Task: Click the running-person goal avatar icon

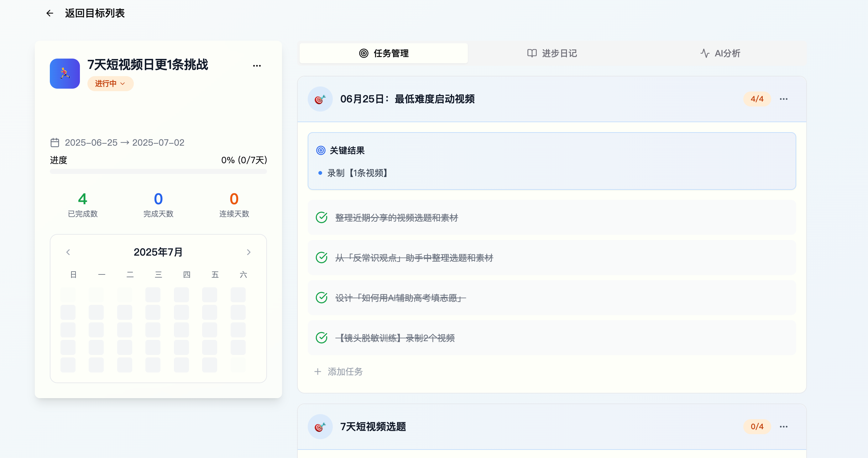Action: 65,73
